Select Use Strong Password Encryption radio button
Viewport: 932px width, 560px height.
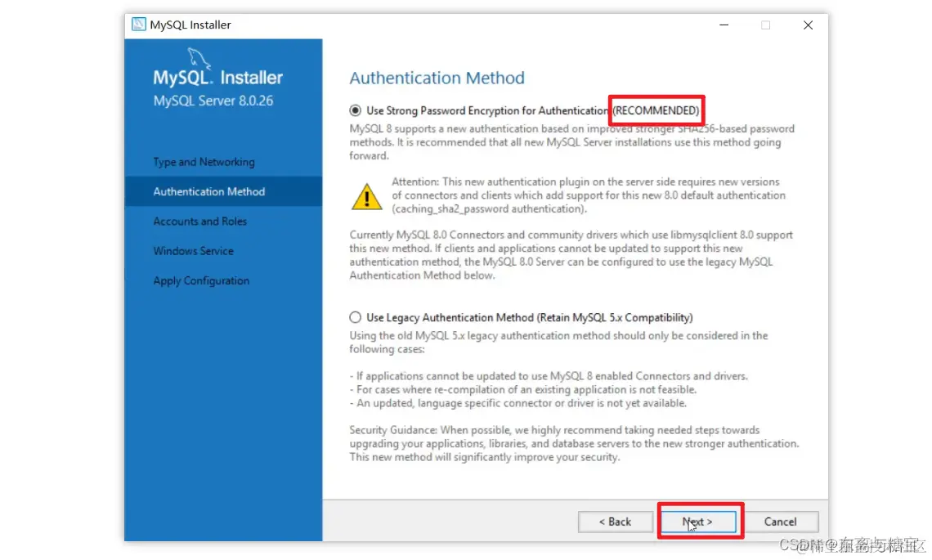355,110
